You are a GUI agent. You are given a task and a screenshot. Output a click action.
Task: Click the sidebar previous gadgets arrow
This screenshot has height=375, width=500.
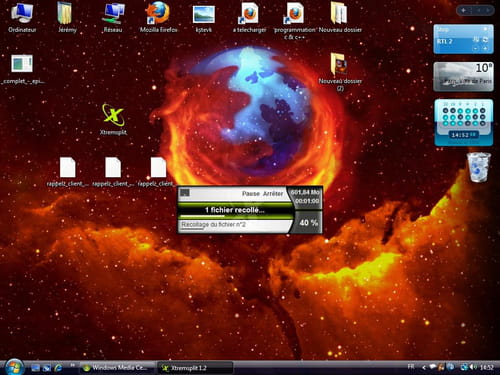tap(479, 10)
